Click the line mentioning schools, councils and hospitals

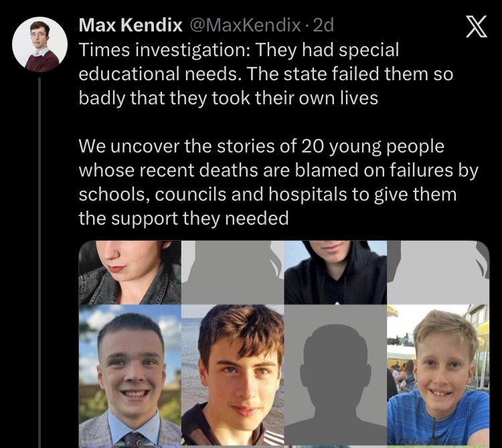(x=268, y=195)
